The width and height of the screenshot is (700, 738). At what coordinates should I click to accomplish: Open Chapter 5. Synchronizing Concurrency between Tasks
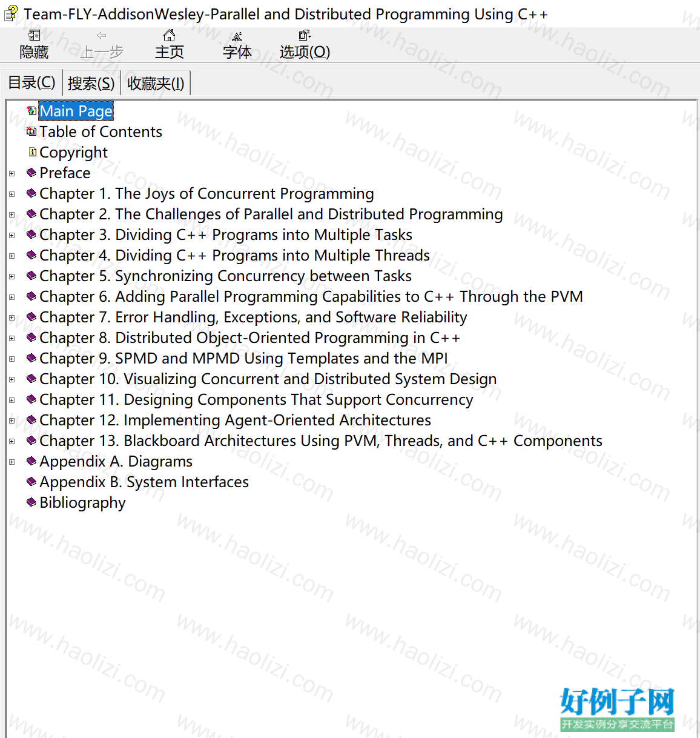(225, 276)
